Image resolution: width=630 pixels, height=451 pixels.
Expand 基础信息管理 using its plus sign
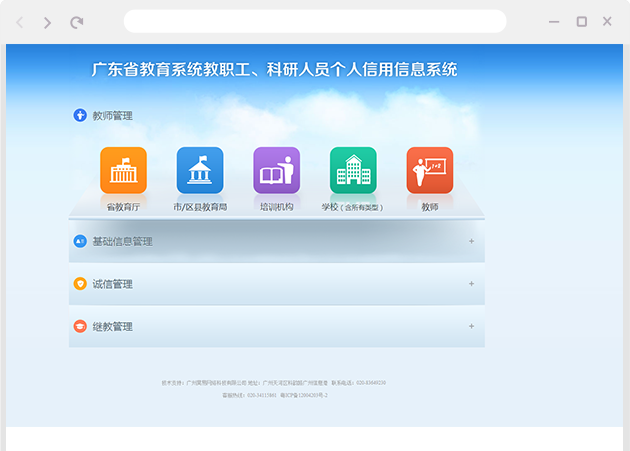[471, 241]
